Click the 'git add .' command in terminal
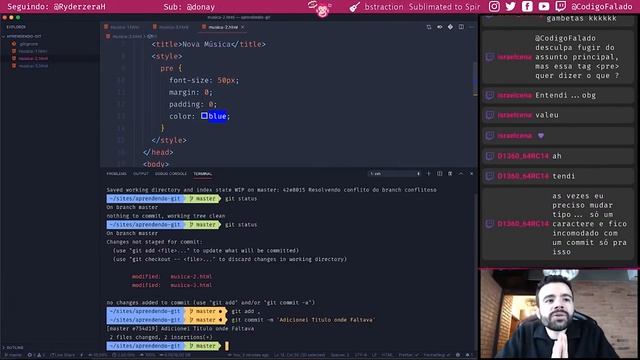 (x=245, y=311)
